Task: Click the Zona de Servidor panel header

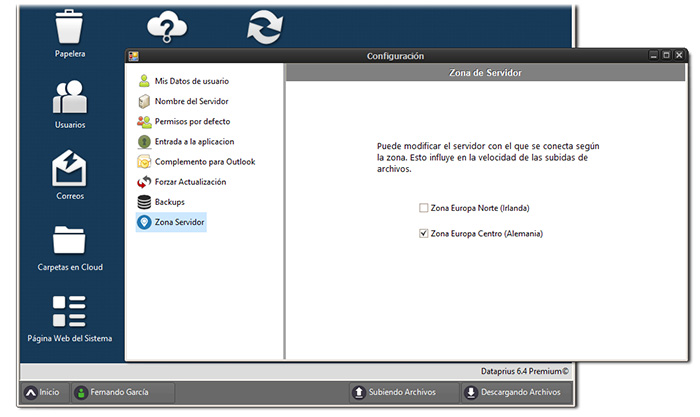Action: (x=485, y=73)
